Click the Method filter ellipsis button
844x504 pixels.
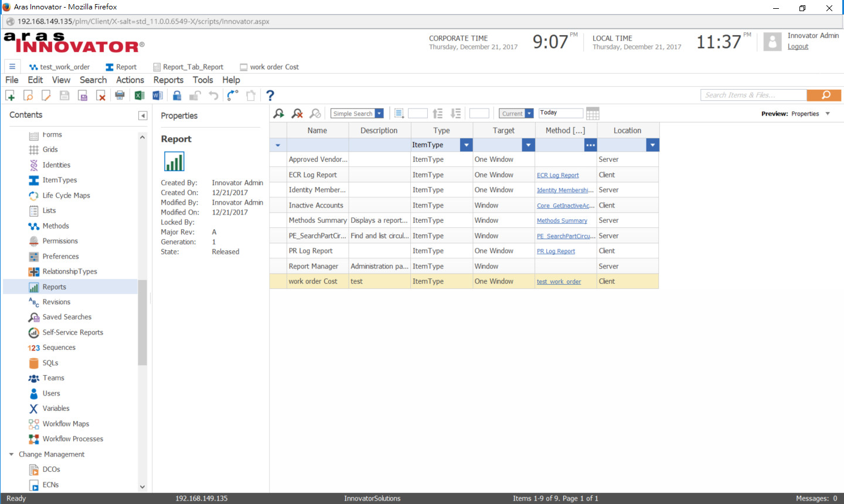point(590,145)
